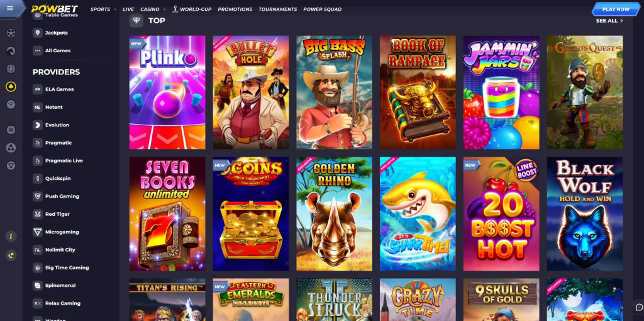Click the phone support sidebar icon
The height and width of the screenshot is (321, 644).
pyautogui.click(x=11, y=256)
